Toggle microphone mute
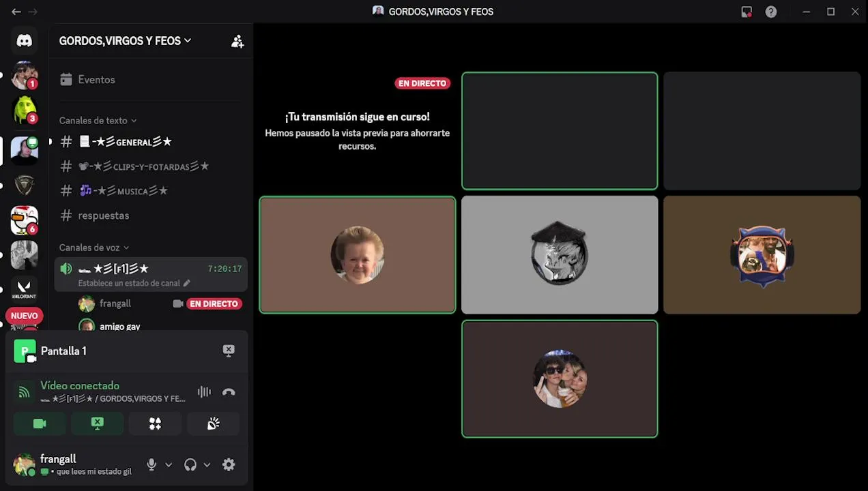 point(151,464)
